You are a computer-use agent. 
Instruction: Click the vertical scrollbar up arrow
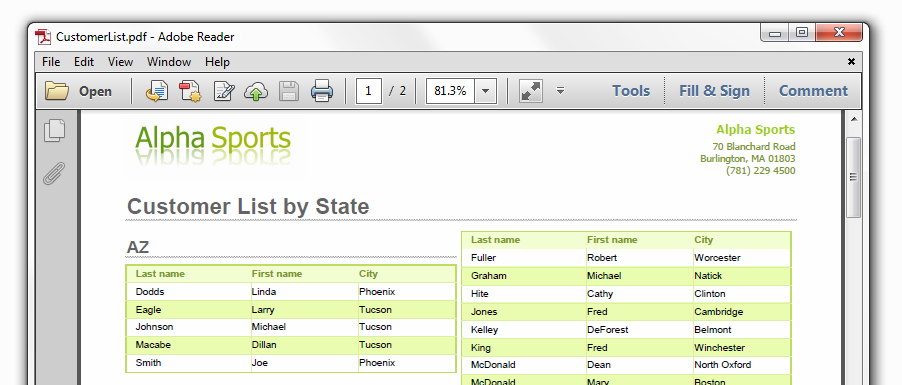[854, 119]
